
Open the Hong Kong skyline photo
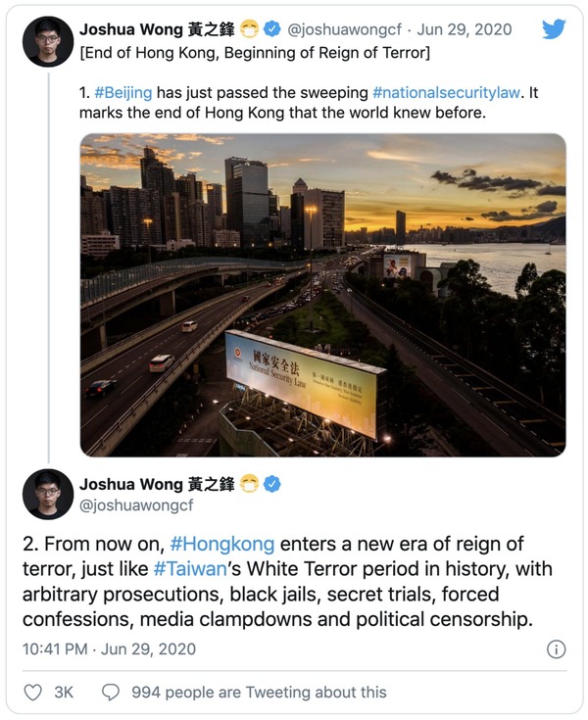point(322,294)
